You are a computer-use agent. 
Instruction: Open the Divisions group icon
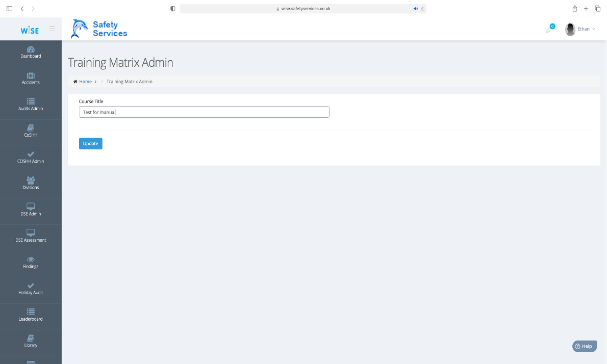pos(31,180)
